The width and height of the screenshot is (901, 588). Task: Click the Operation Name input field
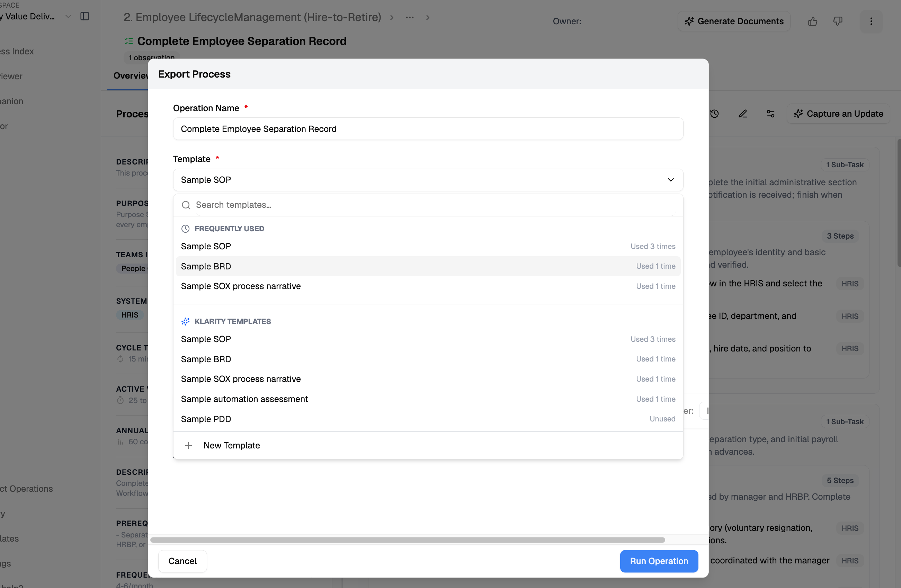click(x=428, y=129)
